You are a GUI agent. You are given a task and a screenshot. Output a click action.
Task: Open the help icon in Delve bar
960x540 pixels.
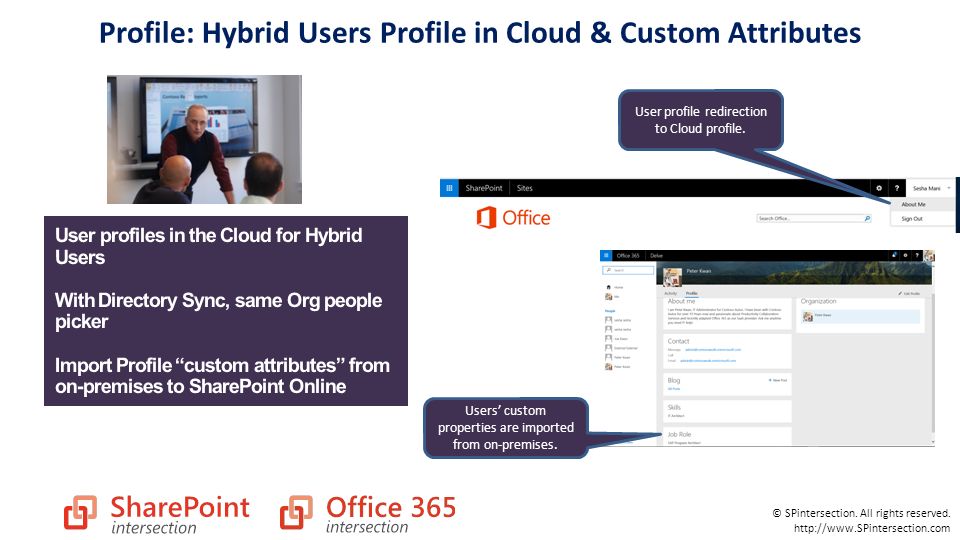[x=917, y=255]
